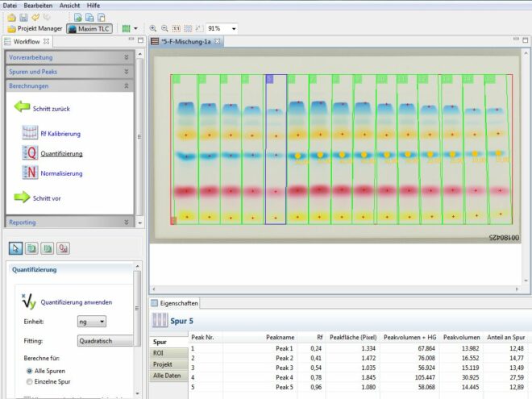Viewport: 532px width, 399px height.
Task: Click the Rf column header
Action: point(311,337)
